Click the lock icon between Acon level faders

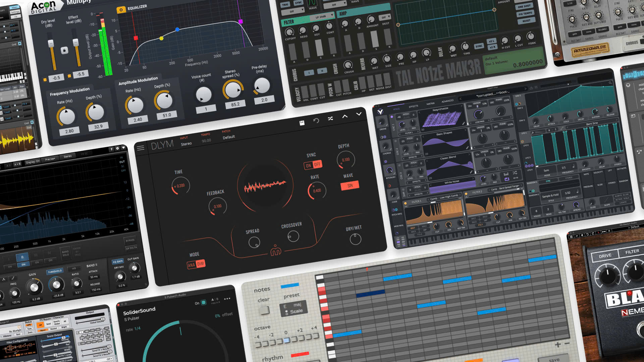pos(64,50)
